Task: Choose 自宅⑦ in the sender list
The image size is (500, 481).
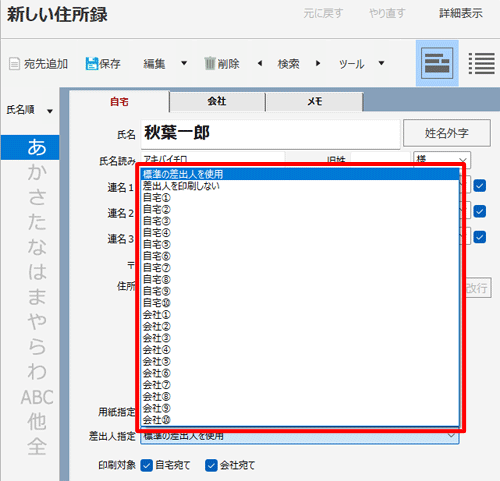Action: point(300,268)
